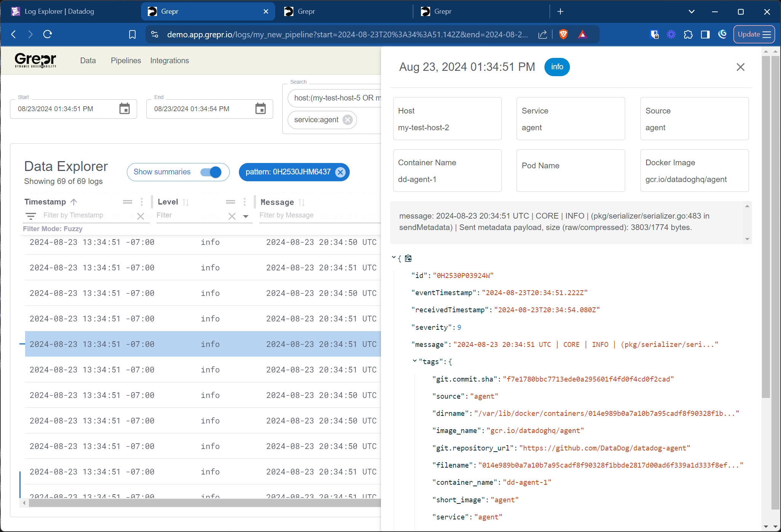Click the Grepr logo
The height and width of the screenshot is (532, 781).
pyautogui.click(x=35, y=60)
